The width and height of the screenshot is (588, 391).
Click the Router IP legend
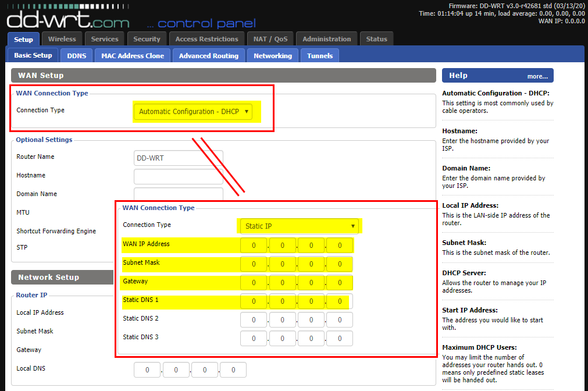(31, 295)
